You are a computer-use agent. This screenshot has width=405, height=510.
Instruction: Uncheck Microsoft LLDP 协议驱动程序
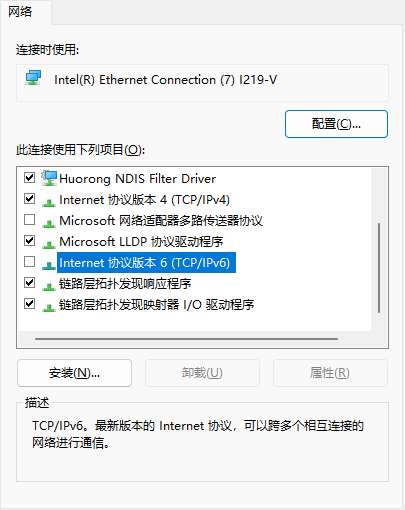coord(30,241)
